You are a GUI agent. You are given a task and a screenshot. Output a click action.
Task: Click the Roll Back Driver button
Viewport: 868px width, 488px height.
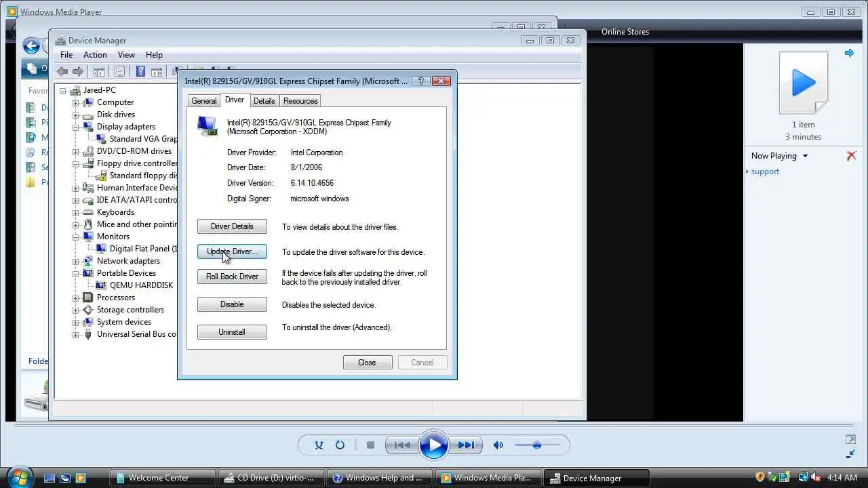point(232,277)
